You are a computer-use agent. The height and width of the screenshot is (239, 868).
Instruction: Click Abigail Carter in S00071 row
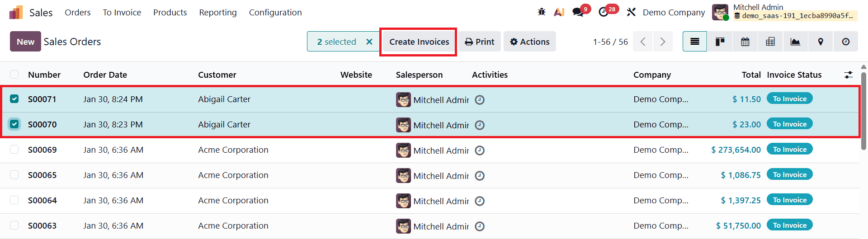pos(224,99)
